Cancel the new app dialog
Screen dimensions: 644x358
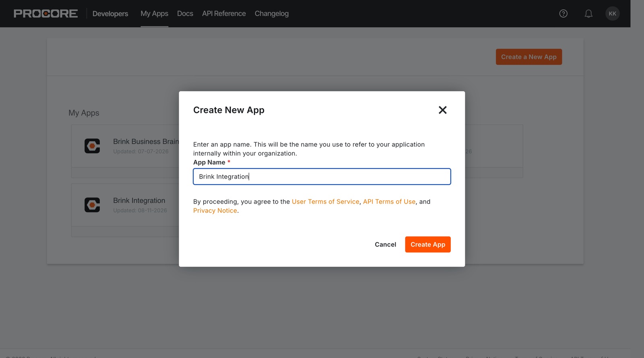[385, 245]
